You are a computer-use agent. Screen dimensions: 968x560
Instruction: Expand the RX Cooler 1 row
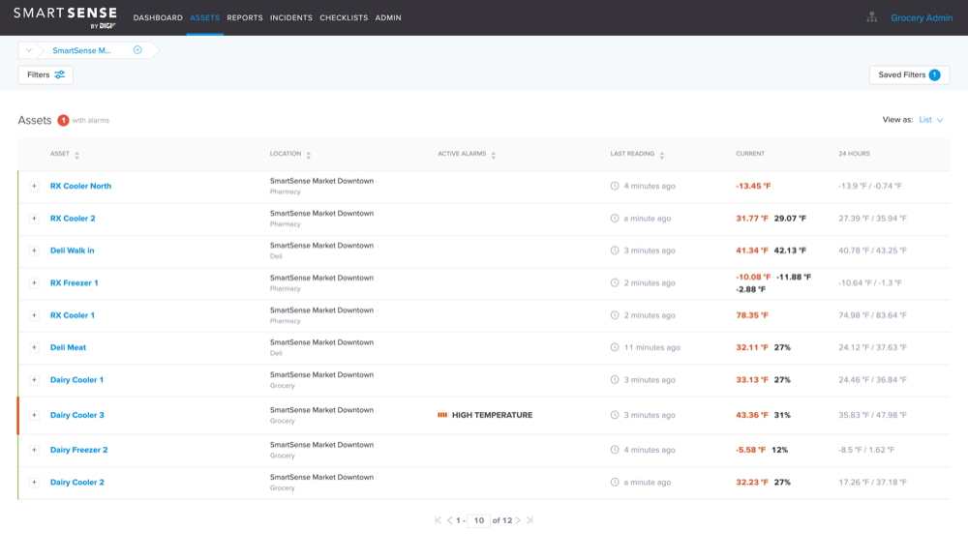(x=34, y=315)
